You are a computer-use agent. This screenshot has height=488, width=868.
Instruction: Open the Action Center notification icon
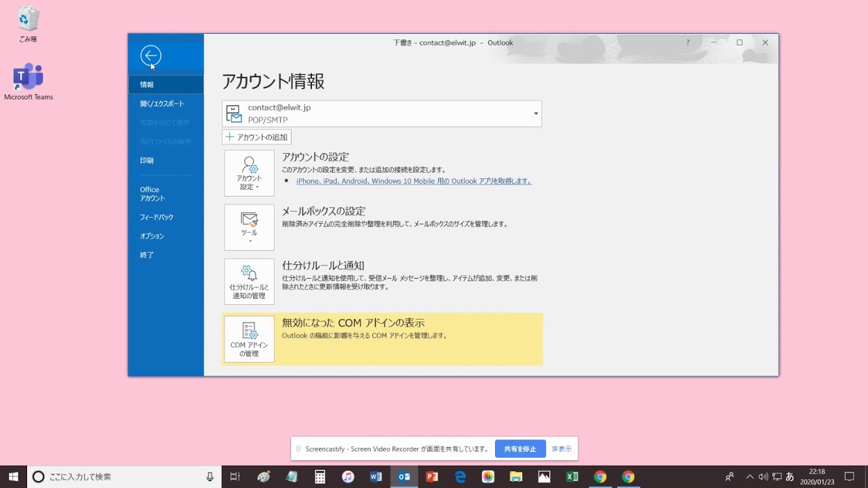point(849,476)
